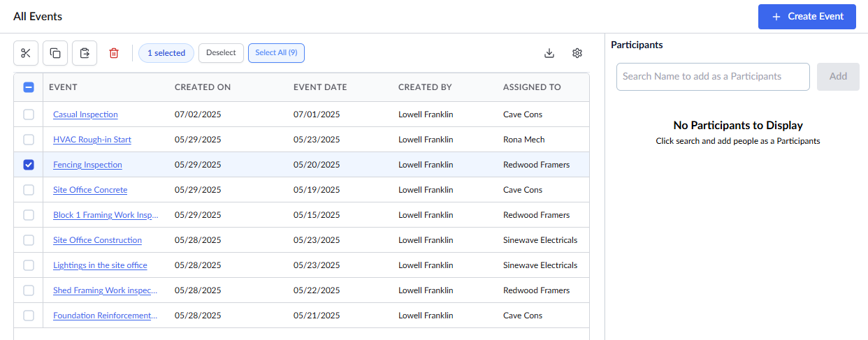Viewport: 868px width, 340px height.
Task: Open Lightings in the site office link
Action: coord(100,265)
